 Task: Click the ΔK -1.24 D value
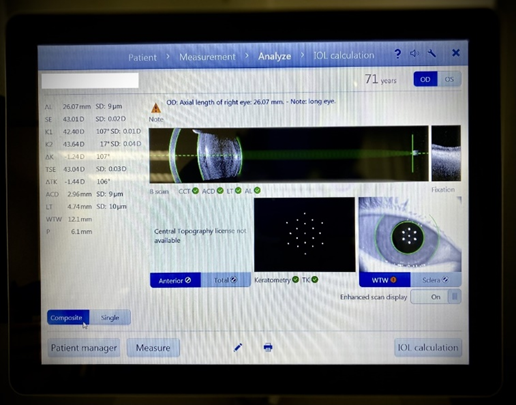(74, 157)
